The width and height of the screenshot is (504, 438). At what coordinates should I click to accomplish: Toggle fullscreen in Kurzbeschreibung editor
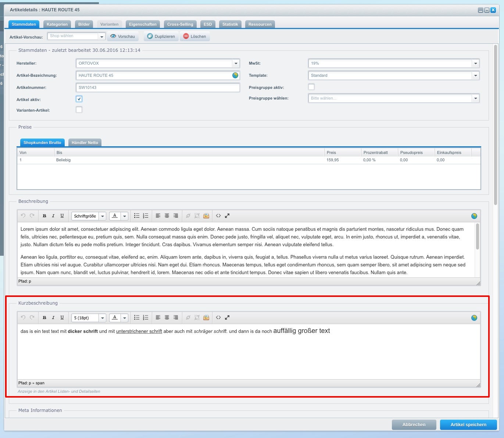pos(227,317)
